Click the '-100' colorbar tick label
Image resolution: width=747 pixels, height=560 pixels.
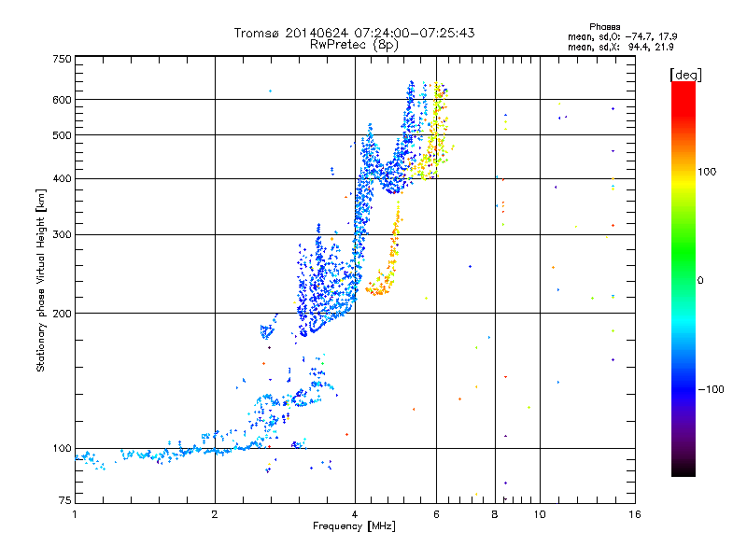pyautogui.click(x=711, y=389)
